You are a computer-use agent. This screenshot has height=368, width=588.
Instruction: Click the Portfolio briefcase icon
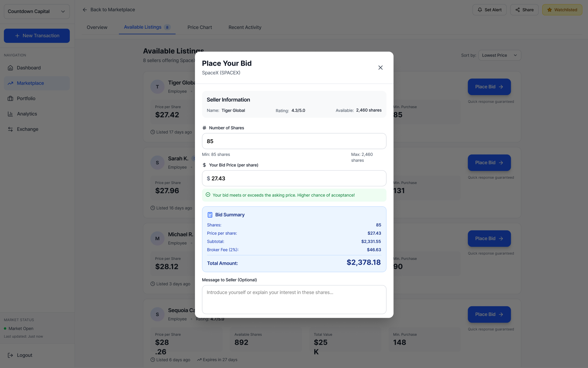10,98
